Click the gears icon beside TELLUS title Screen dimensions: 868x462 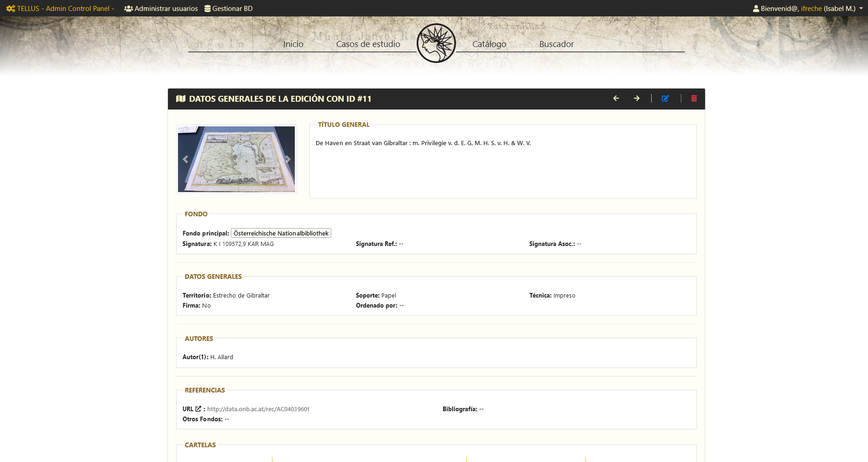coord(10,8)
